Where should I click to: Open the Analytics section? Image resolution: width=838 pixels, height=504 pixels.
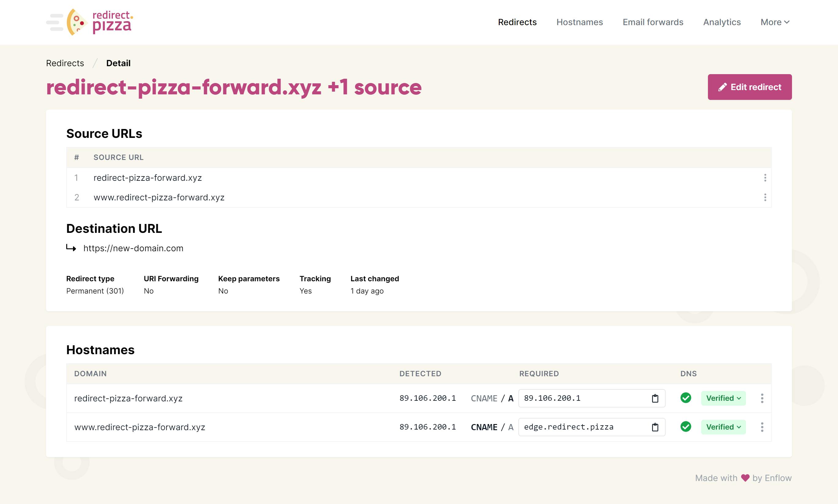click(722, 22)
